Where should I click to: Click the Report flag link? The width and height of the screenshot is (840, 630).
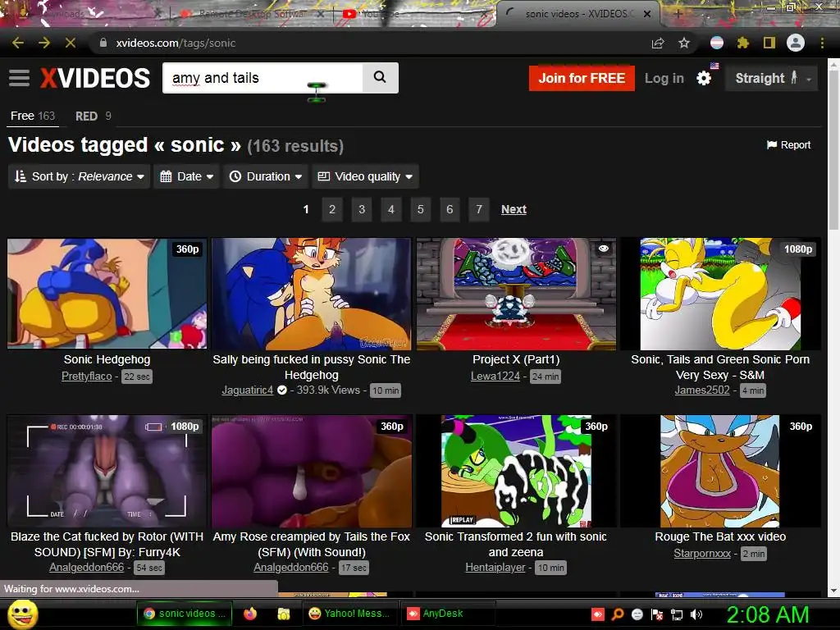(x=788, y=144)
